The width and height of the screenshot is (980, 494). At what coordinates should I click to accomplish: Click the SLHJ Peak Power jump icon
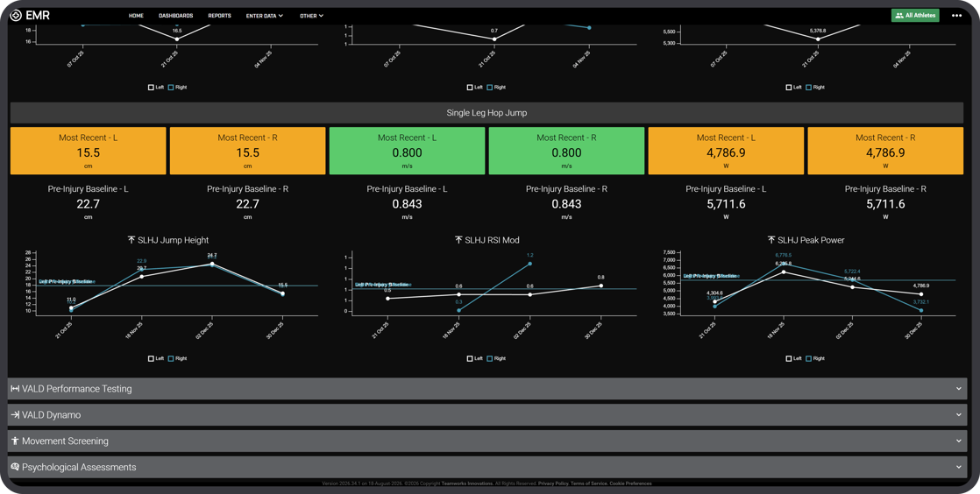(x=771, y=240)
